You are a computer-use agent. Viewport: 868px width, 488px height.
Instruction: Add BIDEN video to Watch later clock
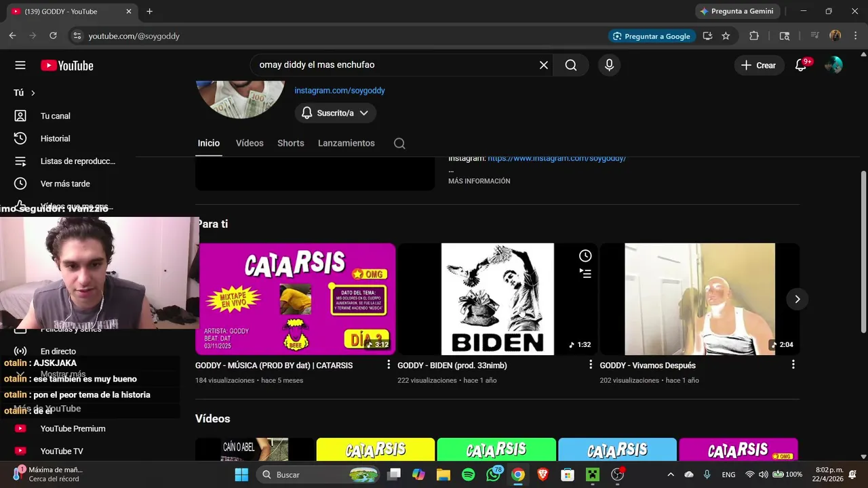(x=585, y=256)
